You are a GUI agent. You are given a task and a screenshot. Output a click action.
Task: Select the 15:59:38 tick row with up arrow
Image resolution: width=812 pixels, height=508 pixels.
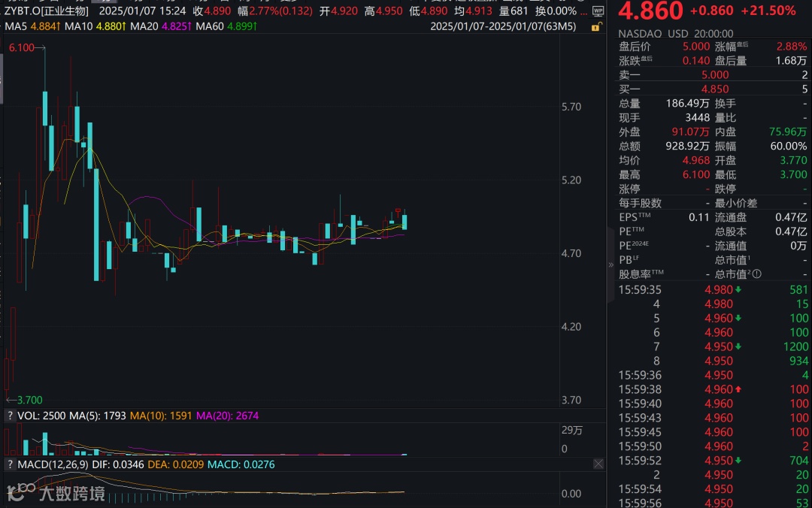pyautogui.click(x=713, y=389)
